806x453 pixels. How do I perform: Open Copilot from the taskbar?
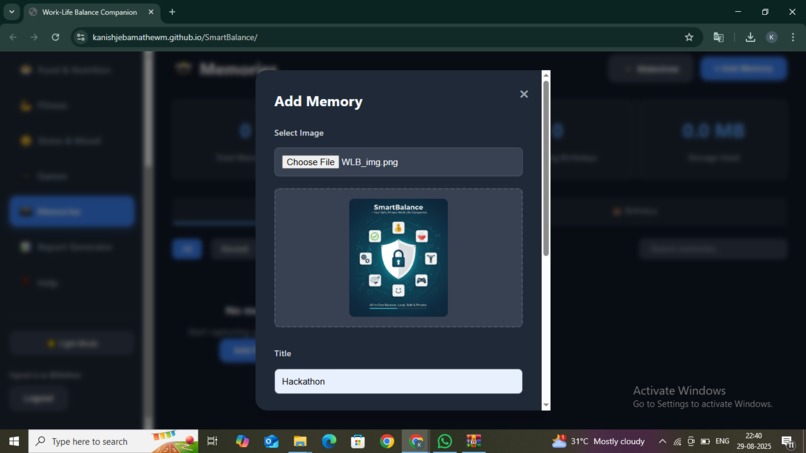point(242,441)
